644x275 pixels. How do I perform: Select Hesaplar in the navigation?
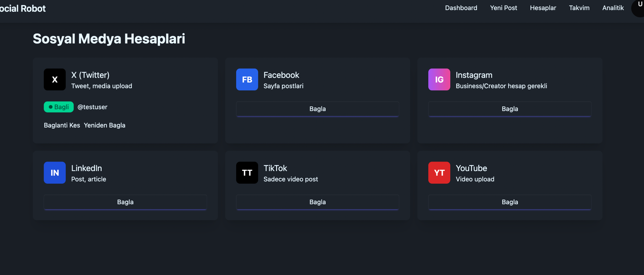tap(543, 8)
